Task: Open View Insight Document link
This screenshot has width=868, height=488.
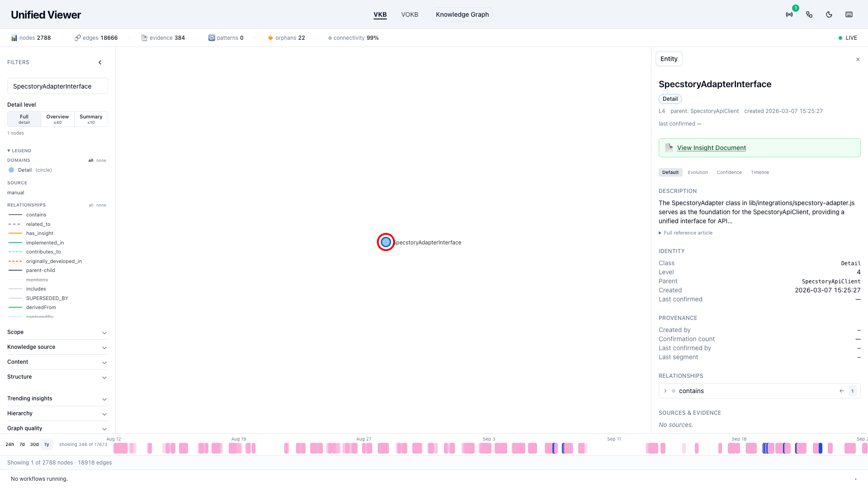Action: tap(711, 148)
